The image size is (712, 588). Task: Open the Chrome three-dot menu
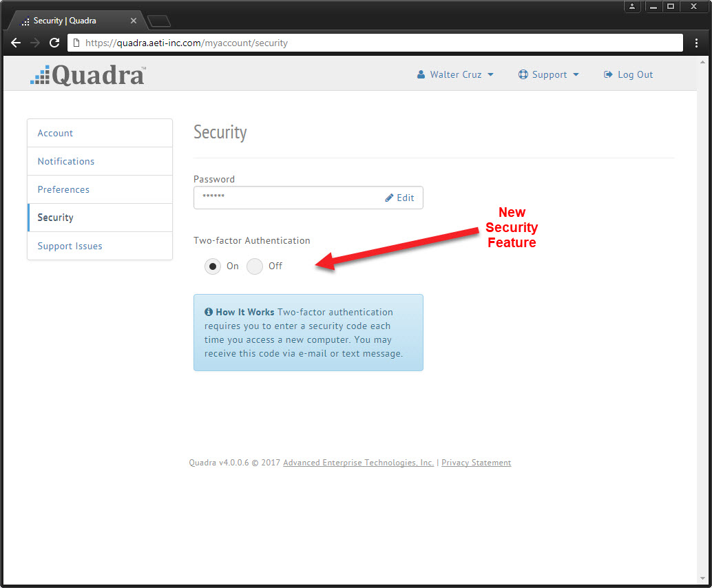[x=696, y=43]
